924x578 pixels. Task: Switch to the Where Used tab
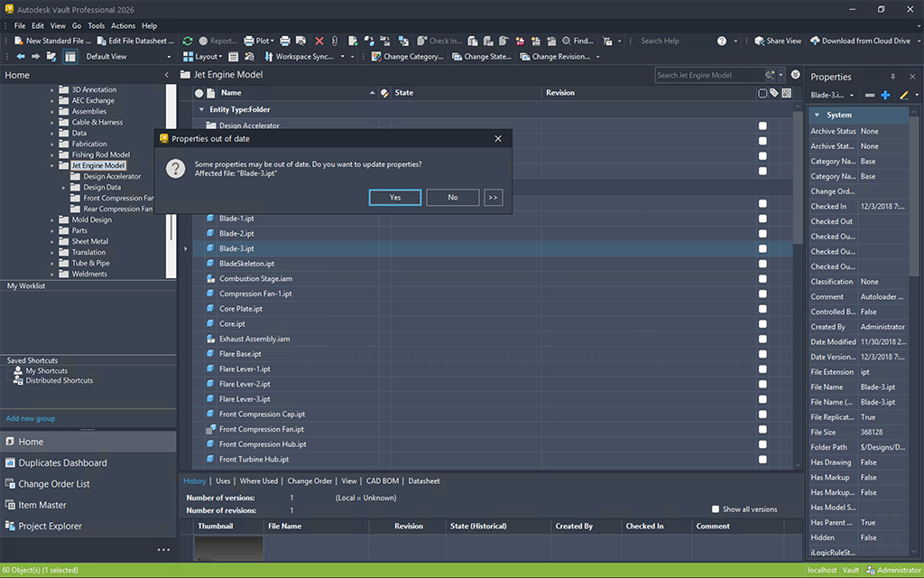[x=259, y=480]
